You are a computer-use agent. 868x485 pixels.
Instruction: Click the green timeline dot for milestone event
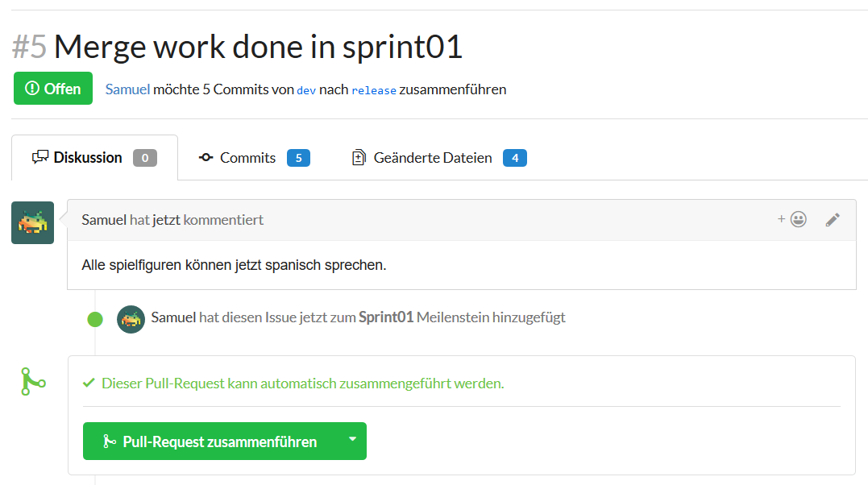(x=95, y=319)
